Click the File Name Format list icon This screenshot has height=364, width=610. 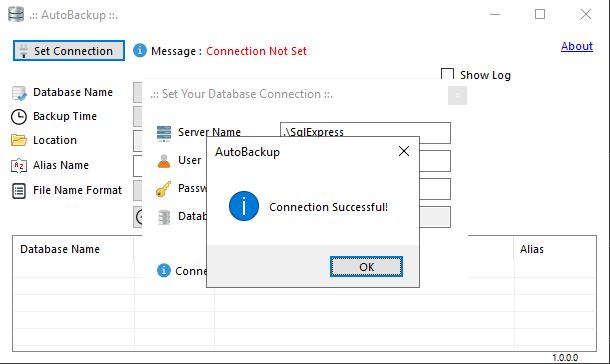19,191
